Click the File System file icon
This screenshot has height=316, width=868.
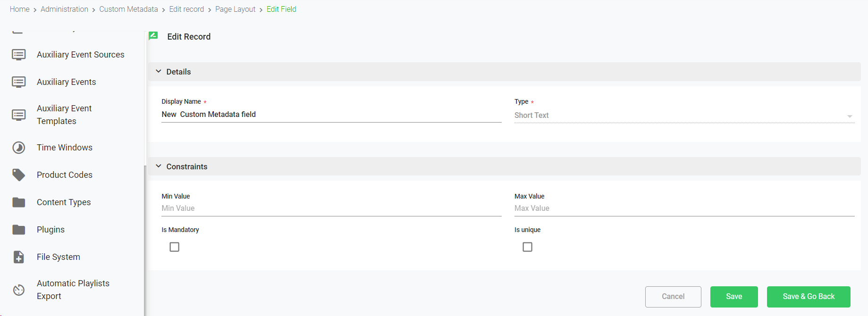19,257
